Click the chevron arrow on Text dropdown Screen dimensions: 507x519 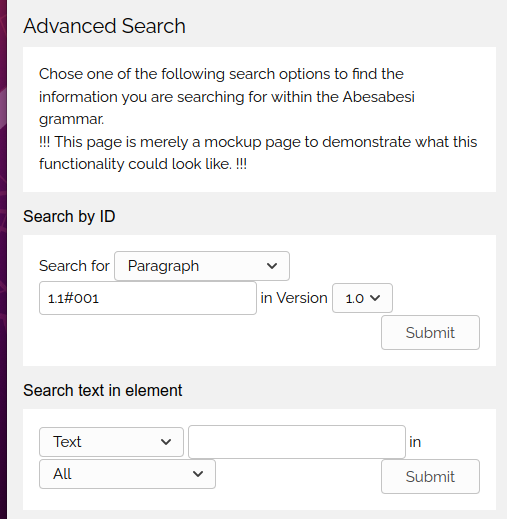166,442
